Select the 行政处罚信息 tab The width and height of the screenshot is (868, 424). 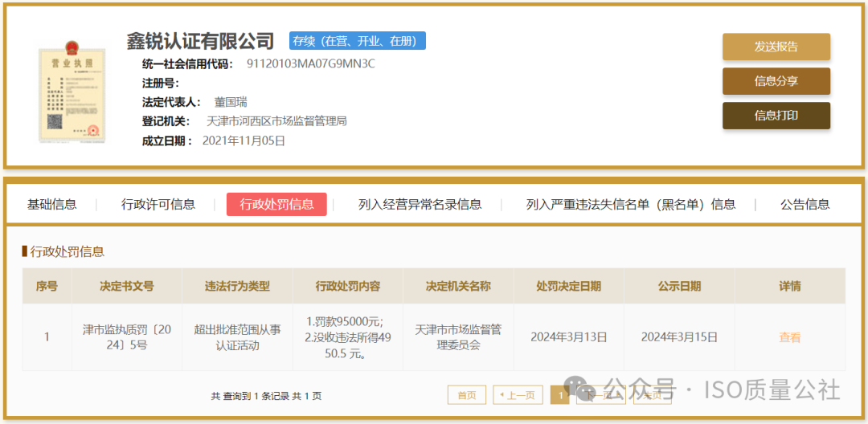[276, 205]
